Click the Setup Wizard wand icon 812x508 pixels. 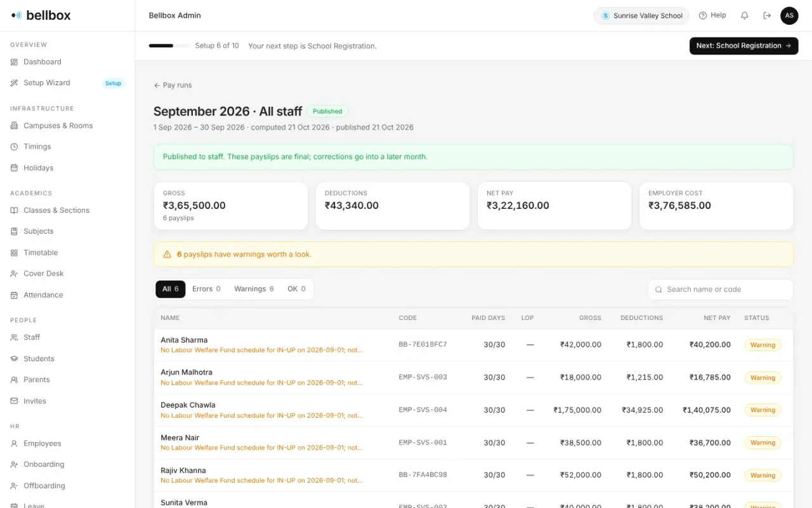click(14, 83)
